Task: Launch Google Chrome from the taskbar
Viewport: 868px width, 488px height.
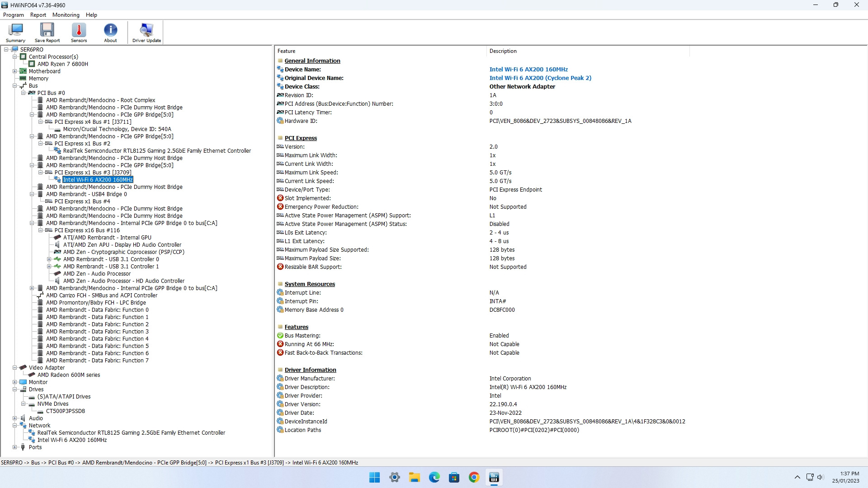Action: (474, 478)
